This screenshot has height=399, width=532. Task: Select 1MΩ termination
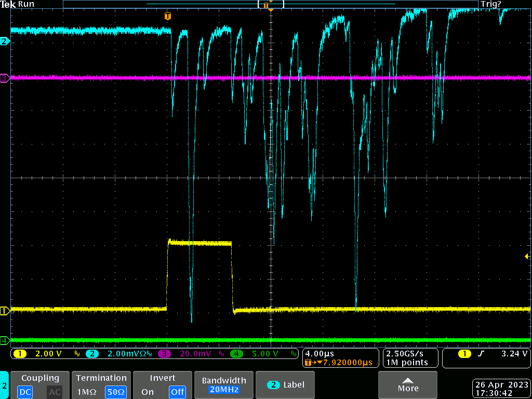(86, 392)
